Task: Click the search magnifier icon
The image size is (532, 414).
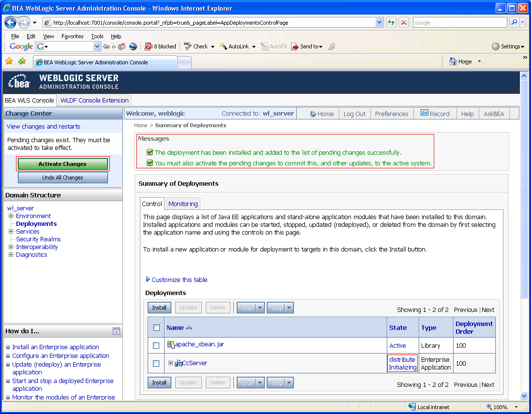Action: click(x=515, y=22)
